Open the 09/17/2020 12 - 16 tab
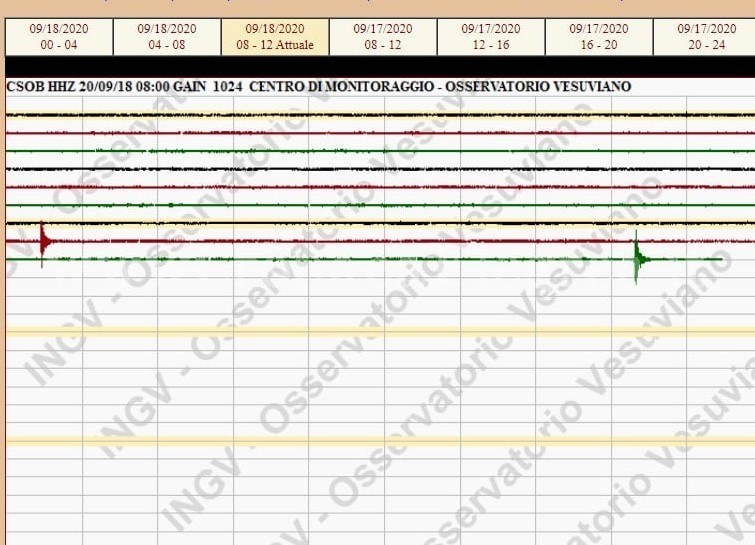The height and width of the screenshot is (545, 755). click(490, 36)
